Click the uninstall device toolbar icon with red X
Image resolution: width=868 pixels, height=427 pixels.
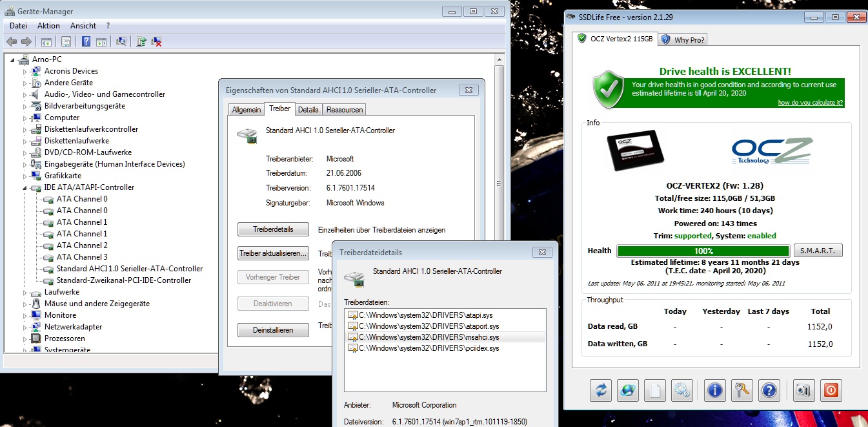coord(156,42)
